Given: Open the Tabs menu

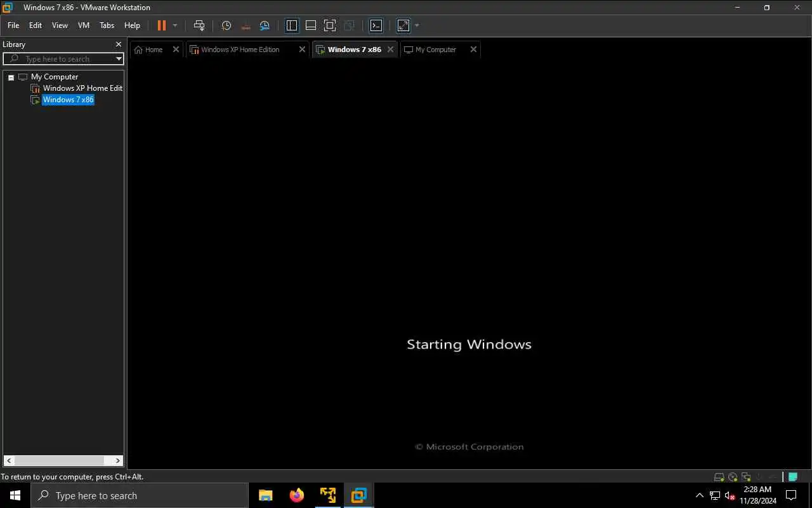Looking at the screenshot, I should click(107, 25).
